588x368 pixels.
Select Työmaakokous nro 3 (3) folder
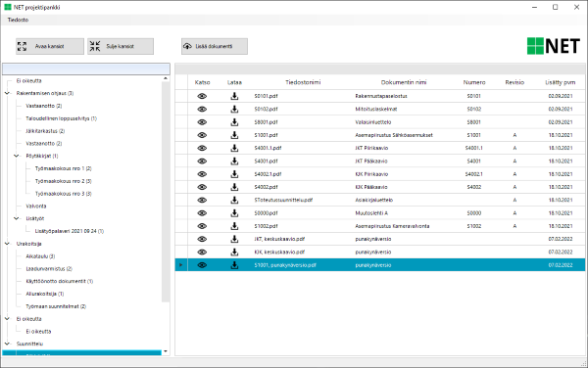(x=64, y=194)
